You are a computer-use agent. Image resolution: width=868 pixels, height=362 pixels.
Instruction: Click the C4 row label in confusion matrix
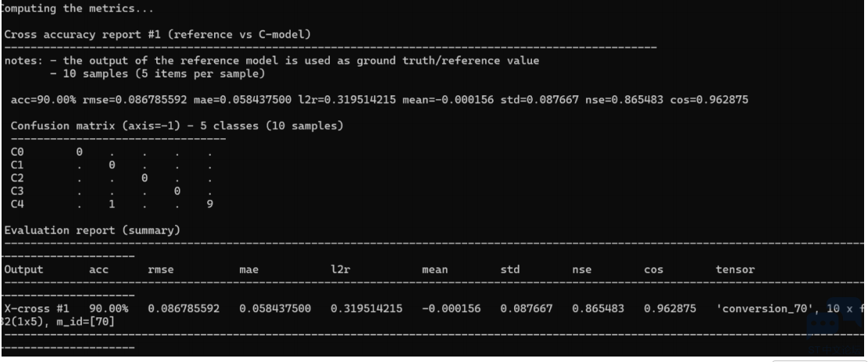(x=19, y=203)
